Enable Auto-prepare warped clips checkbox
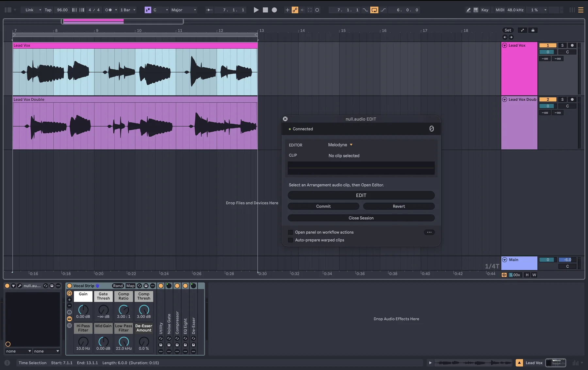 (x=290, y=240)
